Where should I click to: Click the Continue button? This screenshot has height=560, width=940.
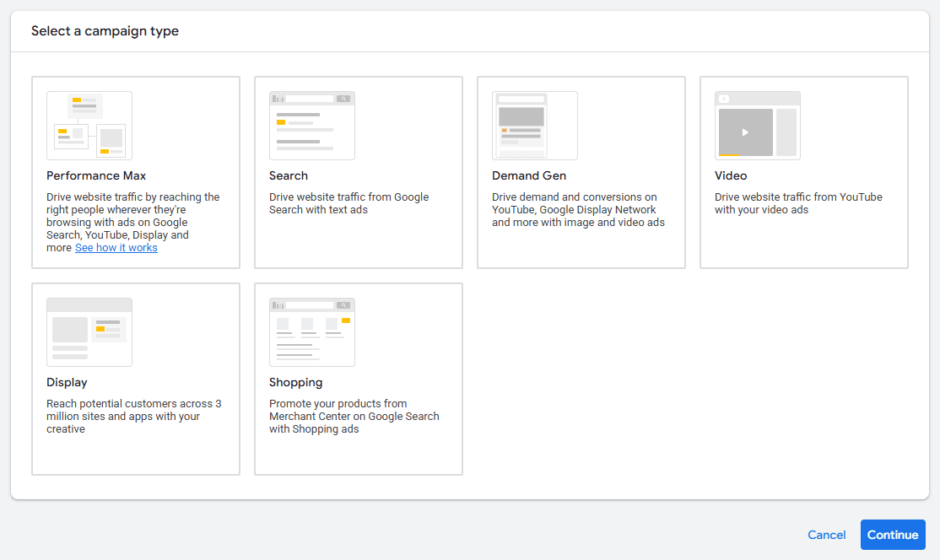point(893,535)
